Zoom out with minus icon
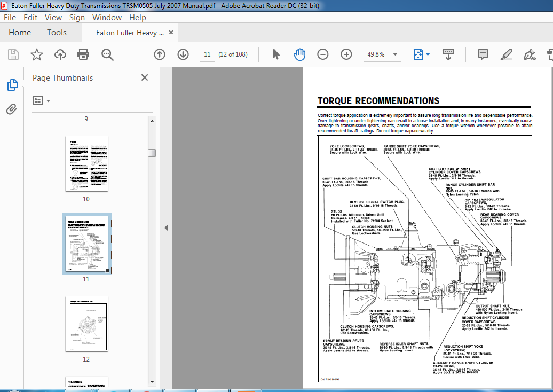The width and height of the screenshot is (553, 392). coord(323,54)
